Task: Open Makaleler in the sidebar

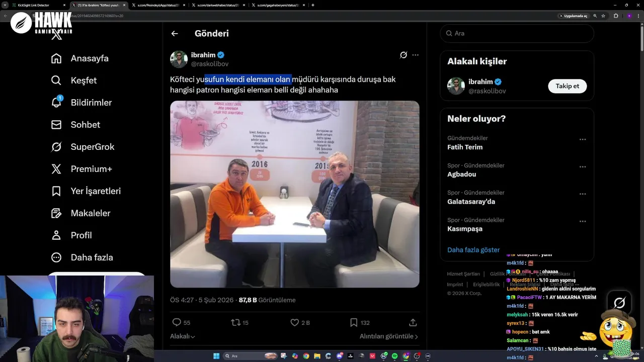Action: pyautogui.click(x=80, y=213)
